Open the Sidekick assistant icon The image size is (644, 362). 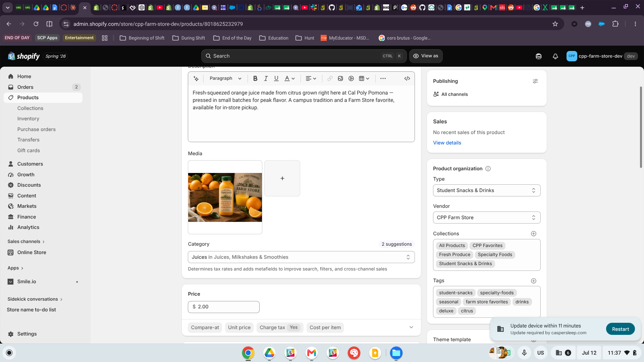coord(539,56)
